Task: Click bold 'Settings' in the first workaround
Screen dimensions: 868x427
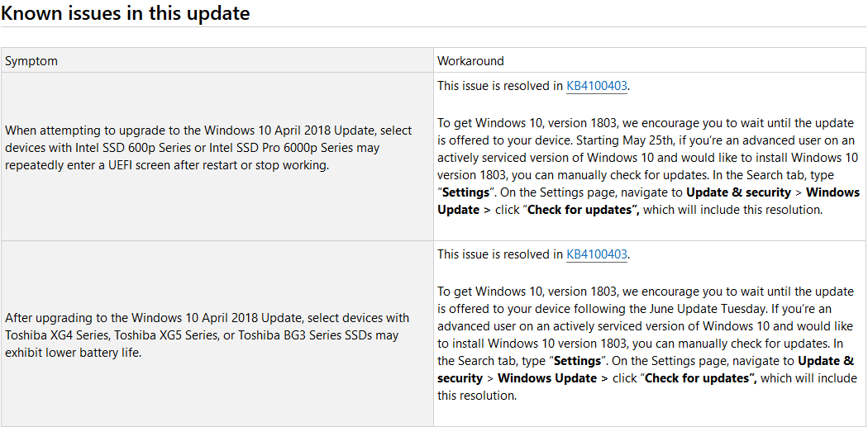Action: 465,192
